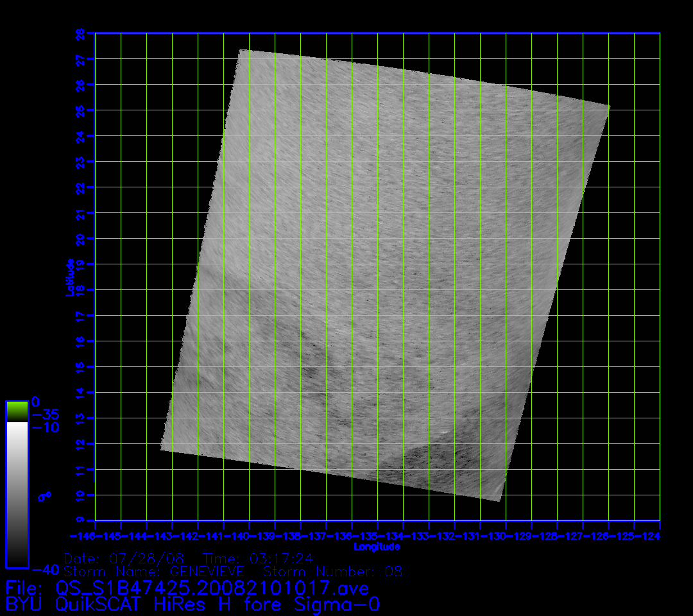693x616 pixels.
Task: Click the grayscale gradient of the color bar
Action: pyautogui.click(x=17, y=494)
